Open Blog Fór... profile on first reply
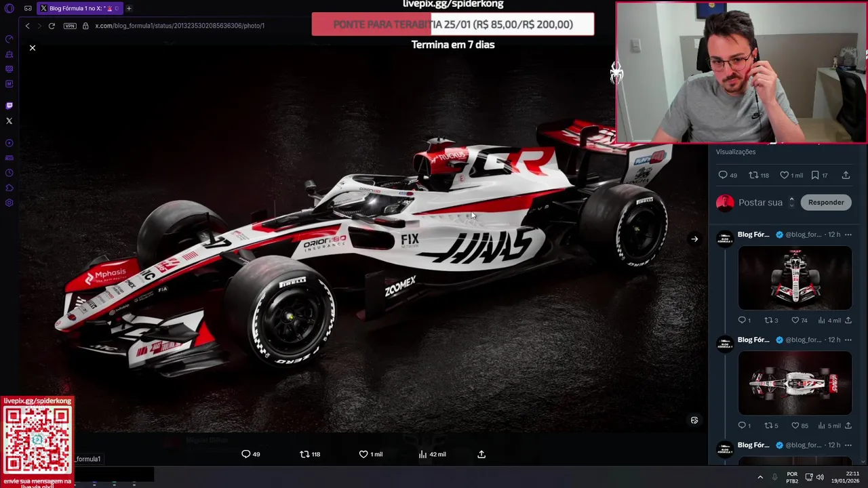Screen dimensions: 868x488 coord(753,235)
